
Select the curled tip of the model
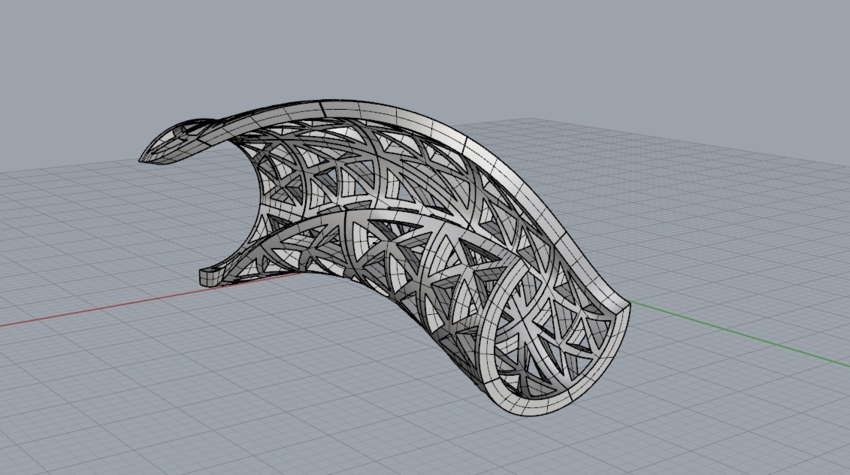tap(165, 143)
